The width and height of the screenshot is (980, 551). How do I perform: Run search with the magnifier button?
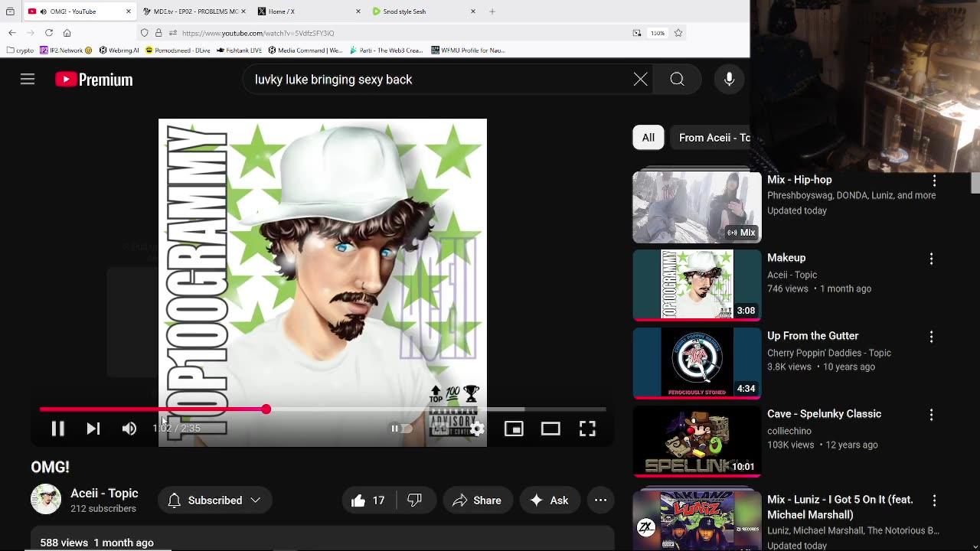coord(677,80)
